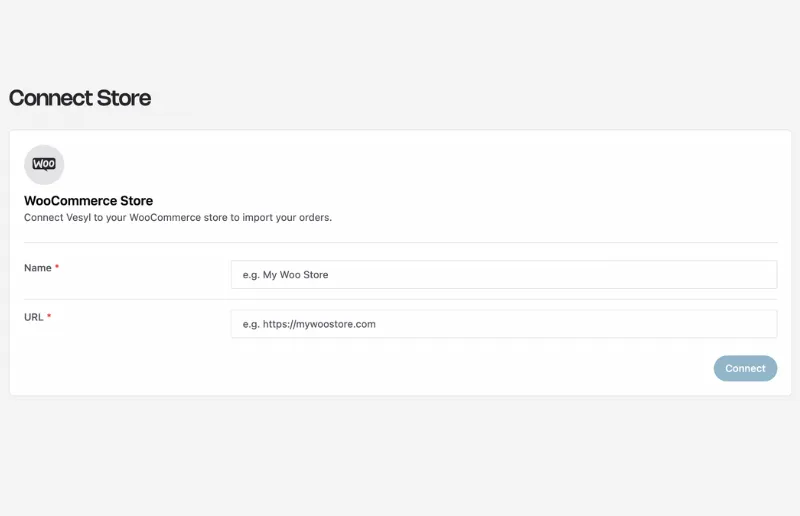Focus the Name input field

click(x=504, y=275)
